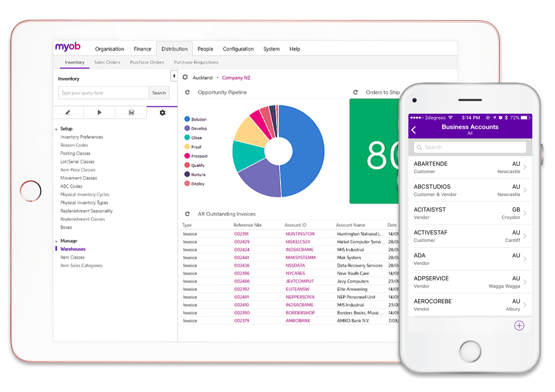Open invoice reference 002391 link
The image size is (555, 392).
241,234
